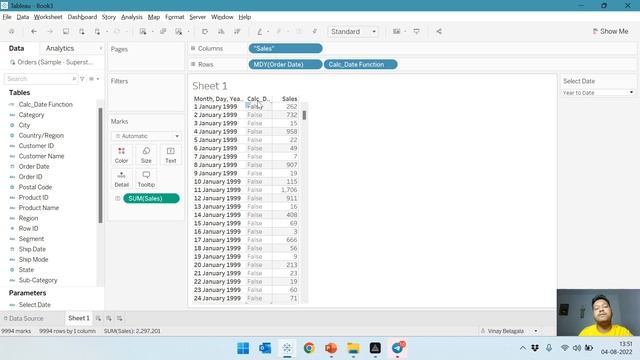This screenshot has width=640, height=360.
Task: Open the Analysis menu
Action: tap(132, 17)
